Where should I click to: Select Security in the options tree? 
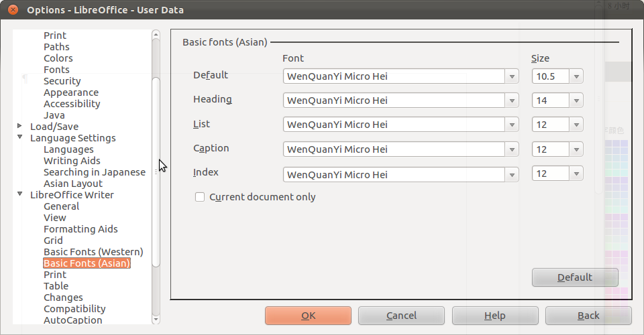point(62,81)
